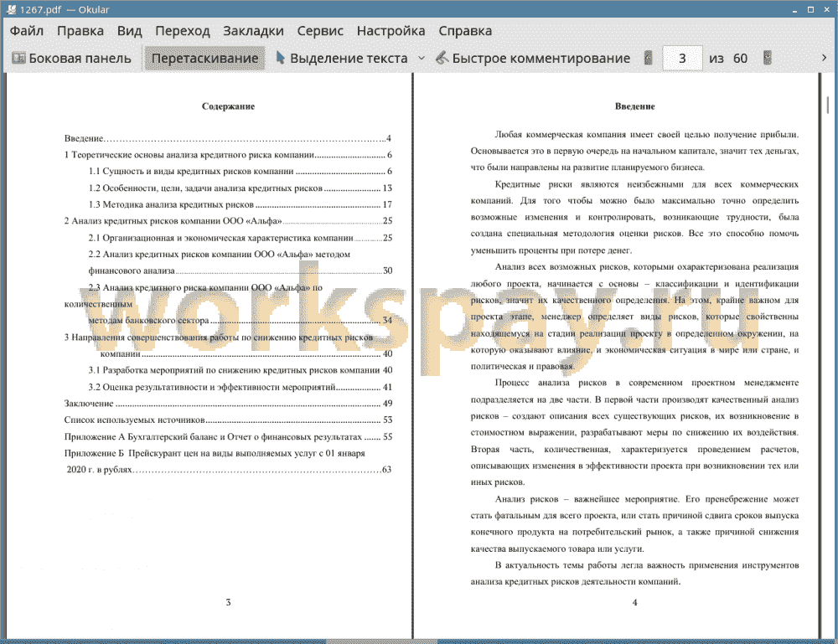Click the total page count 60

(x=740, y=59)
